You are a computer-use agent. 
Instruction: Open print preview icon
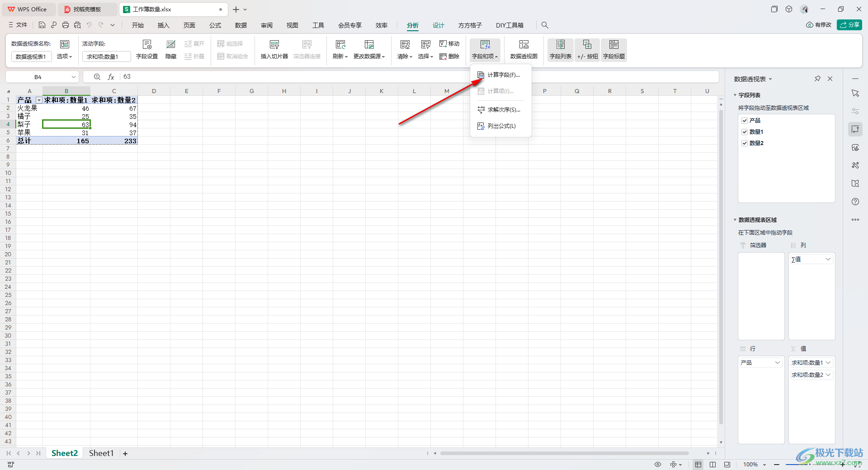coord(77,25)
